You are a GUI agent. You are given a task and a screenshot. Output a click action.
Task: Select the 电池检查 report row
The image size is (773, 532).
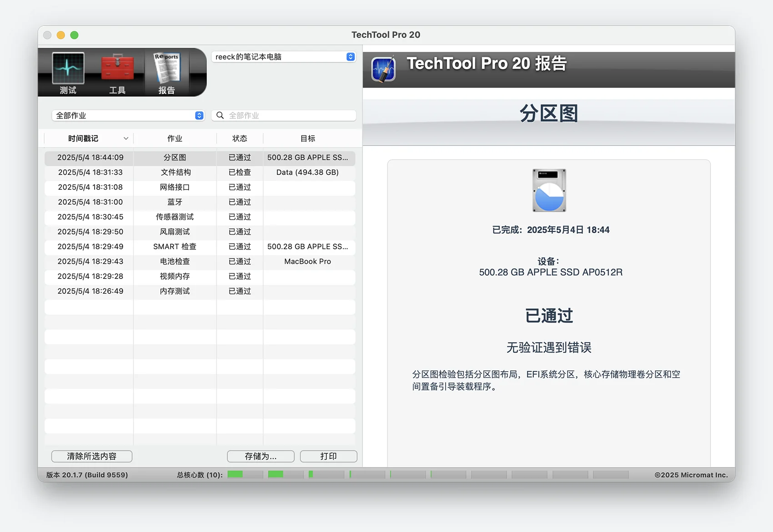point(200,261)
